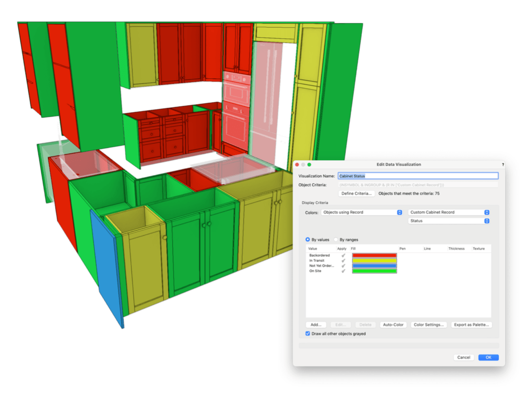Click the Auto-Color button

[x=393, y=325]
